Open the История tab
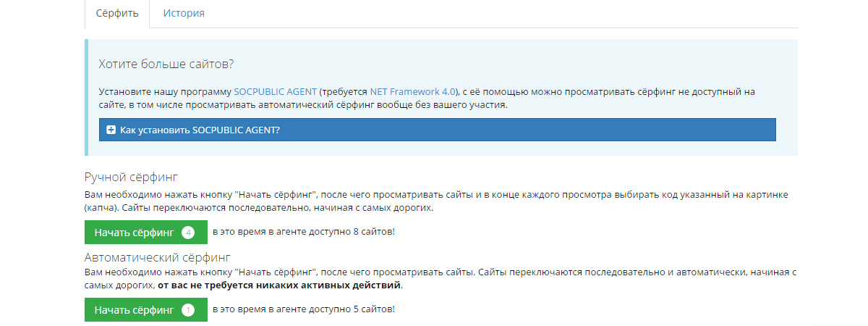Screen dimensions: 868x326 coord(184,13)
